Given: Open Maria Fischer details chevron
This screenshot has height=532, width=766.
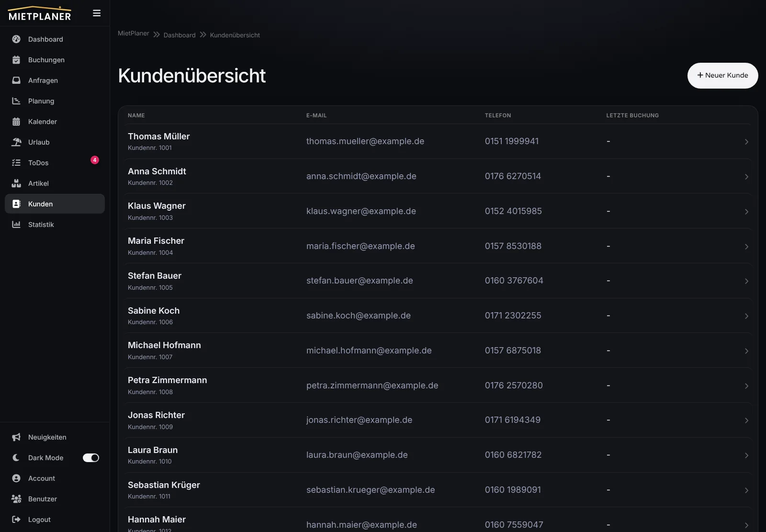Looking at the screenshot, I should point(746,247).
